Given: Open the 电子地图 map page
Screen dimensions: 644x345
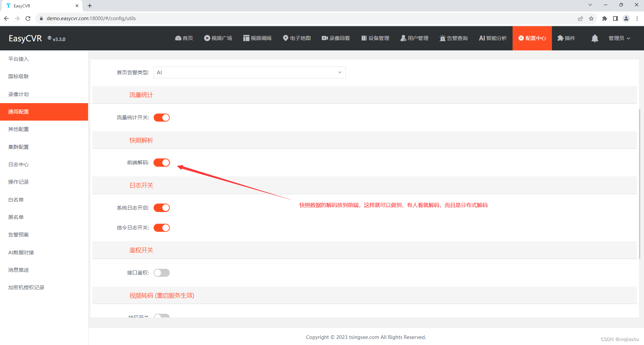Looking at the screenshot, I should pos(296,38).
